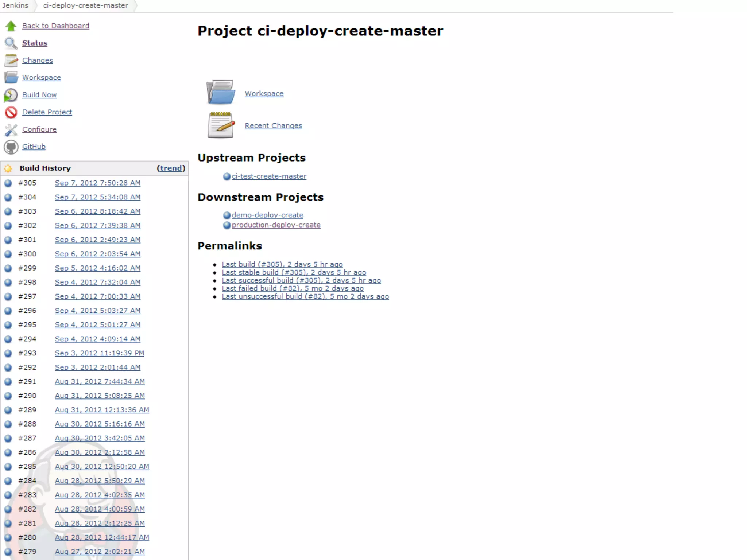Click the large Workspace folder icon

(x=220, y=92)
